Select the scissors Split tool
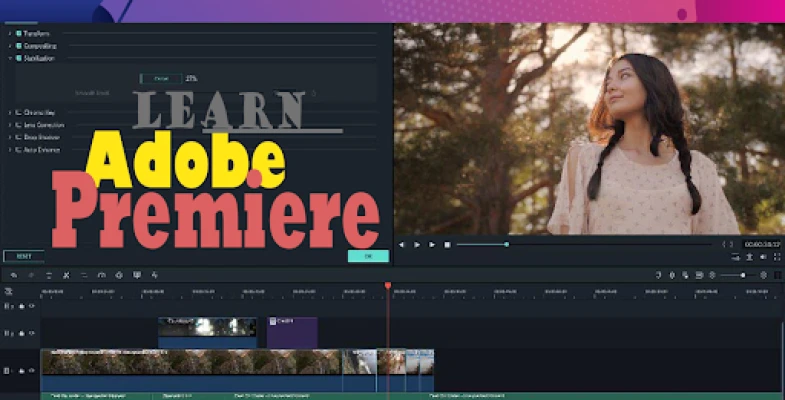 click(x=66, y=275)
